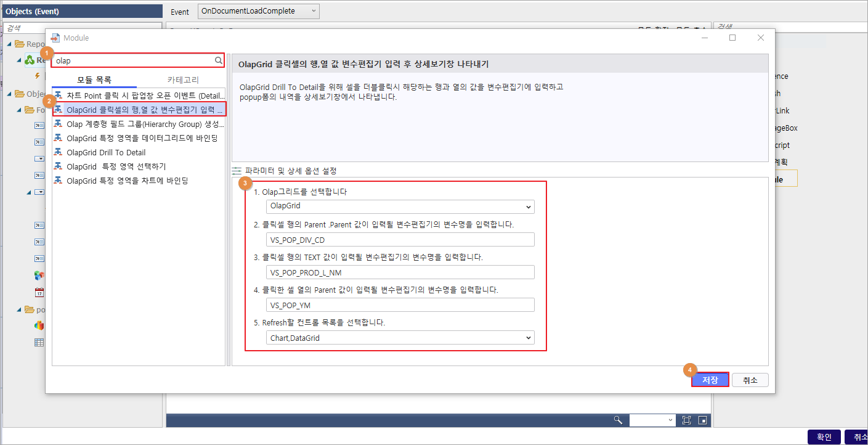868x445 pixels.
Task: Click the '5. Refresh할 컨트롤 목록을 선택합니다.' label
Action: coord(319,322)
